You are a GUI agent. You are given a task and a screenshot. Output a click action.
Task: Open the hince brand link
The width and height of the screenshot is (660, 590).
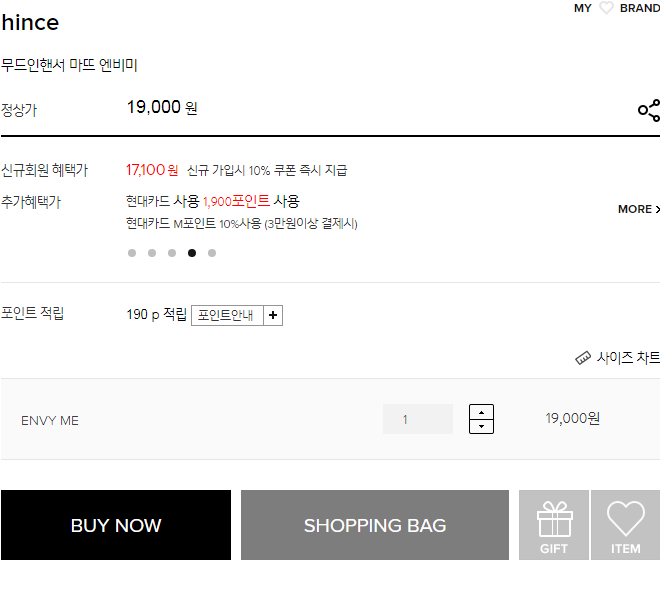point(30,22)
